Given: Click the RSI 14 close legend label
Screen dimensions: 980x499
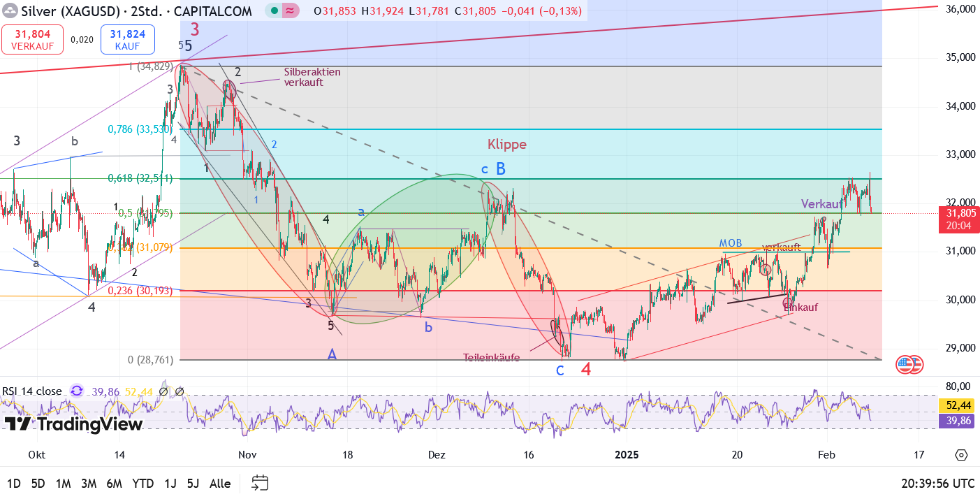Looking at the screenshot, I should click(32, 391).
